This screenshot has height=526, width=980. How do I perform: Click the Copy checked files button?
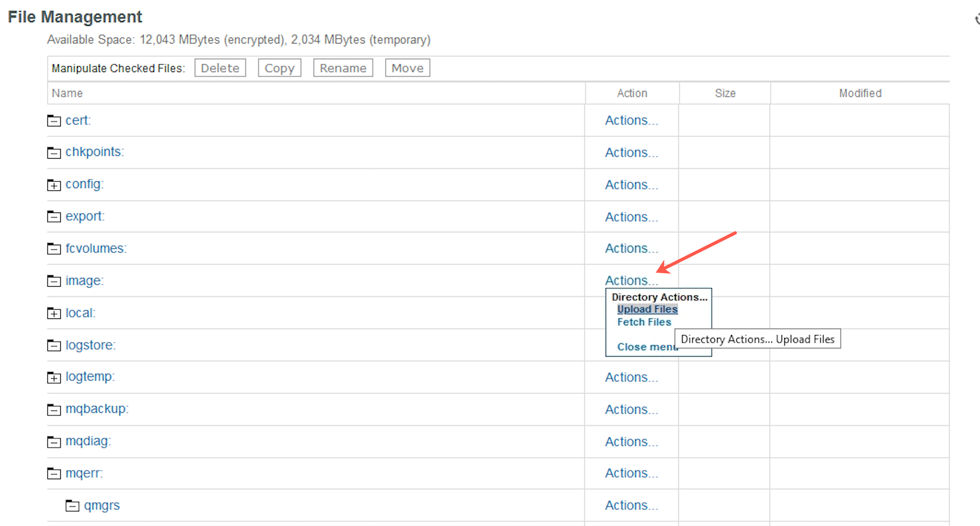click(280, 68)
